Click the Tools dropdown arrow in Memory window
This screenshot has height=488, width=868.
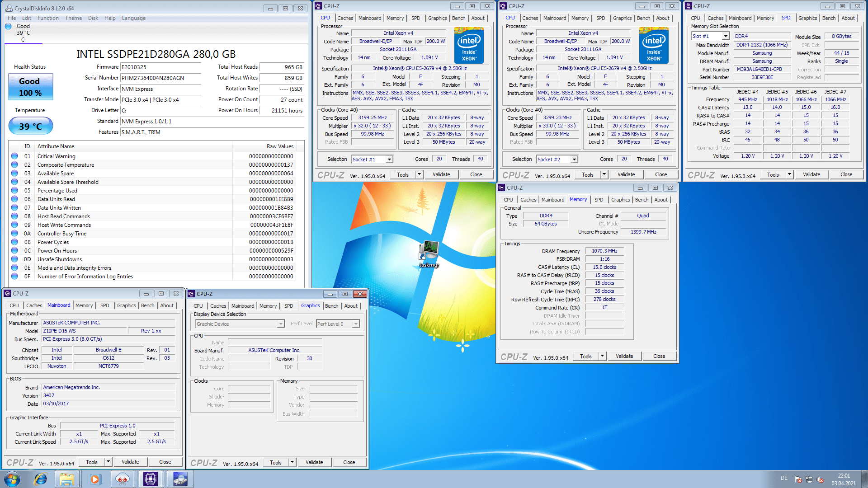pyautogui.click(x=602, y=356)
